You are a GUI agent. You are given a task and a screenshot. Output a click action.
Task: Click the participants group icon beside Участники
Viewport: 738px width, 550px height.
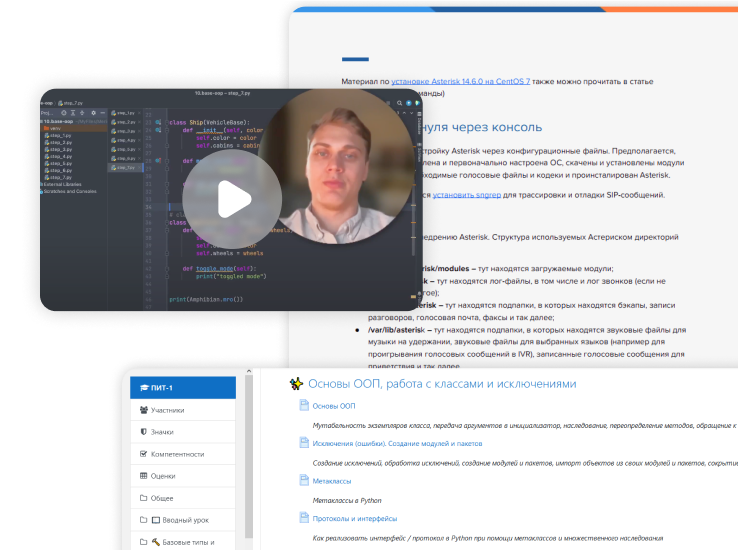pos(144,410)
